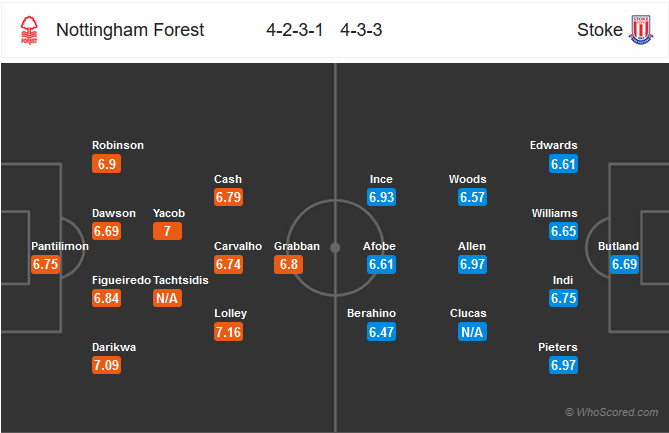Select goalkeeper Butland's 6.69 rating
Image resolution: width=669 pixels, height=433 pixels.
[624, 264]
